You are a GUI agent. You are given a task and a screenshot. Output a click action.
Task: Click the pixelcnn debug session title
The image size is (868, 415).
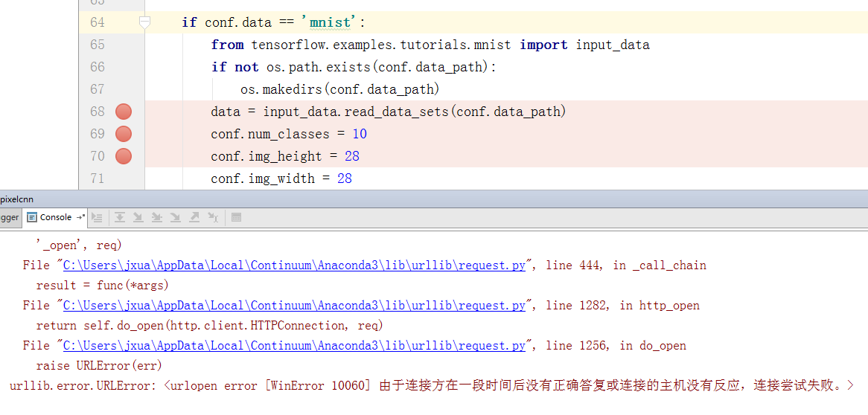pos(16,199)
